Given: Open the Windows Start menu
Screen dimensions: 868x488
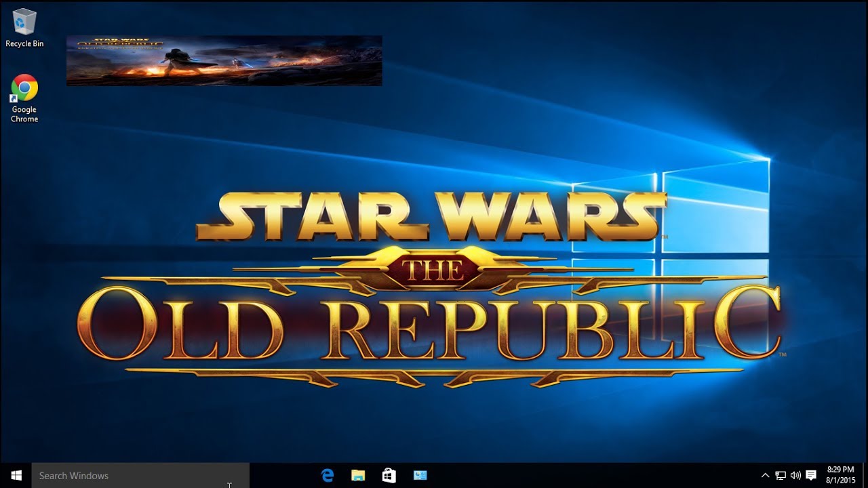Looking at the screenshot, I should 16,475.
